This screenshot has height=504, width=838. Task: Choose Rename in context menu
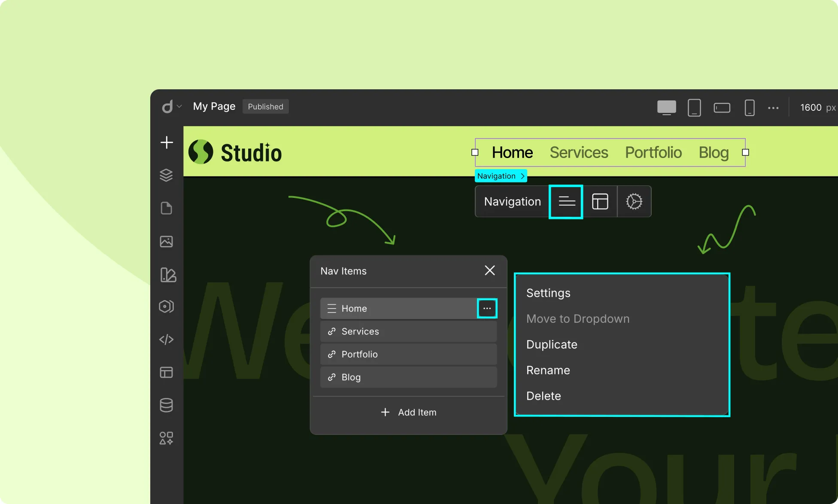tap(548, 370)
